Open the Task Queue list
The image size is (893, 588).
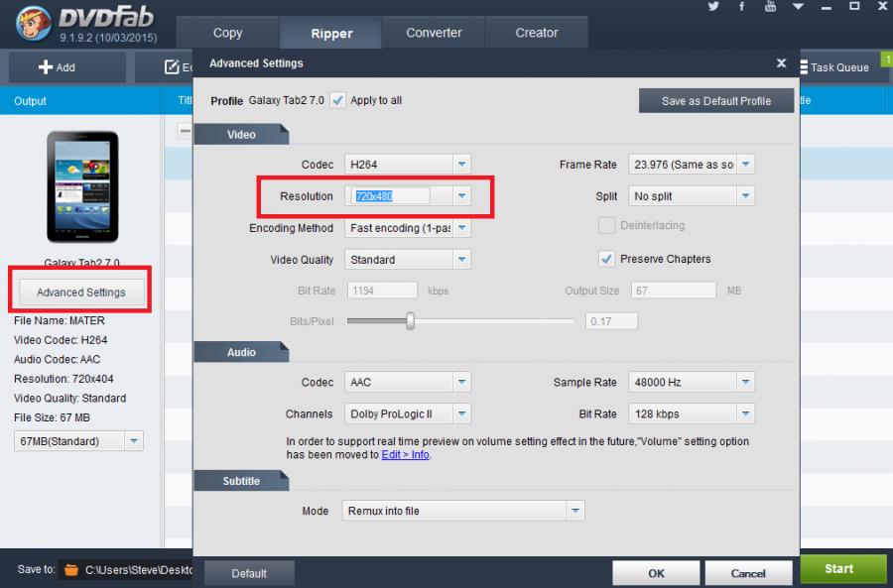838,67
